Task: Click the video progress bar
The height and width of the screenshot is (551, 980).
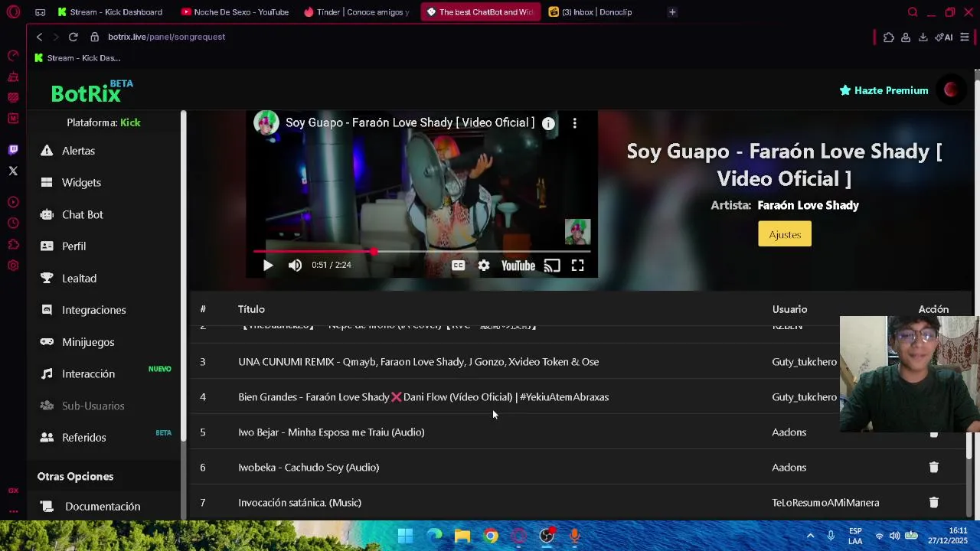Action: tap(422, 251)
